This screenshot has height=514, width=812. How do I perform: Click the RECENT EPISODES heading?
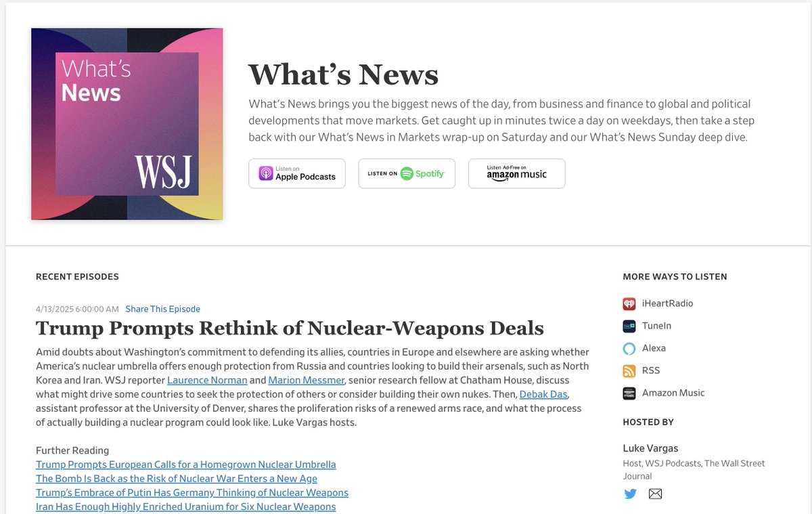[x=77, y=276]
